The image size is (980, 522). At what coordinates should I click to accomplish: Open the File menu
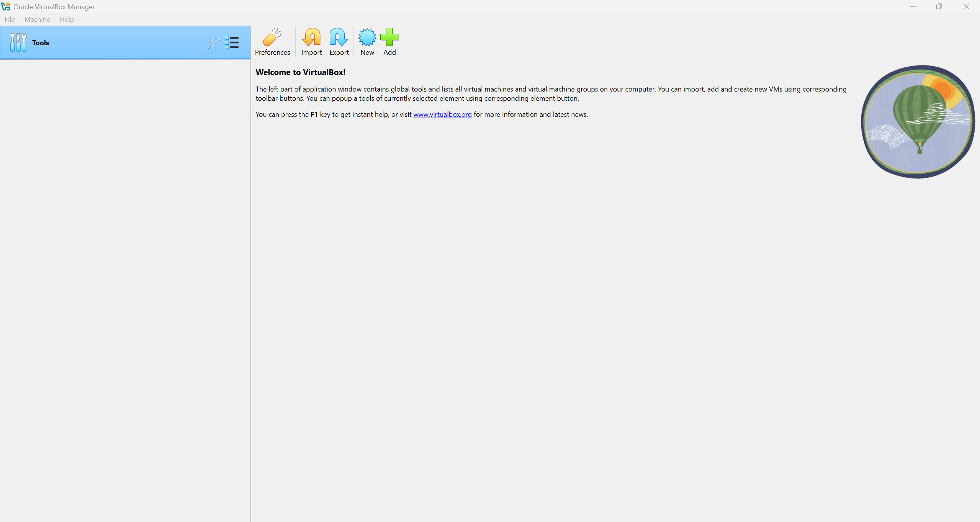coord(10,20)
